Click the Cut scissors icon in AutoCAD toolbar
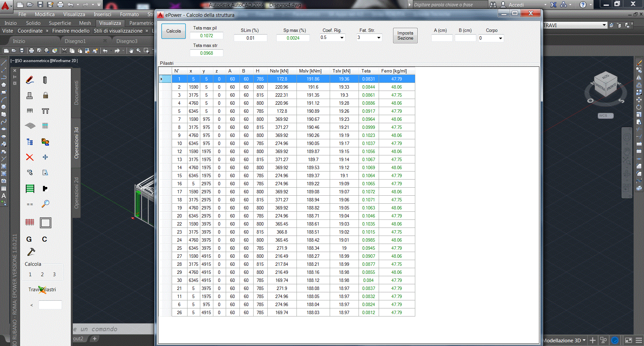644x346 pixels. [64, 50]
